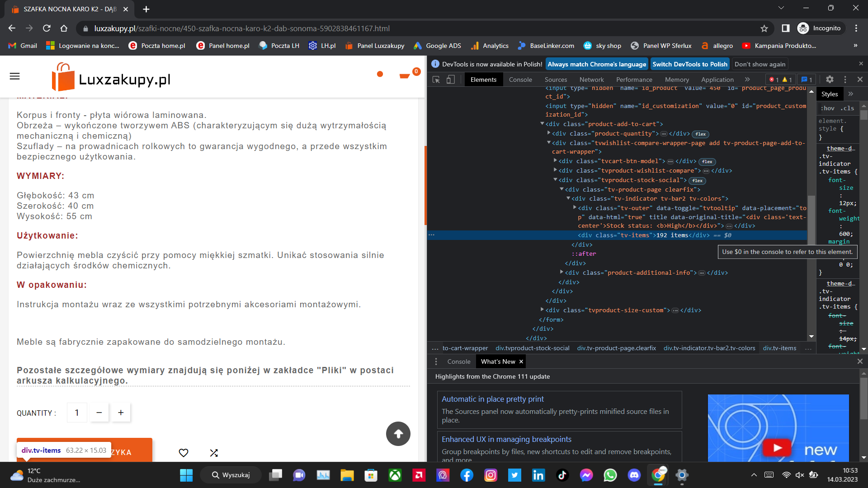Open the hamburger menu on Luxzakupy
868x488 pixels.
(15, 76)
